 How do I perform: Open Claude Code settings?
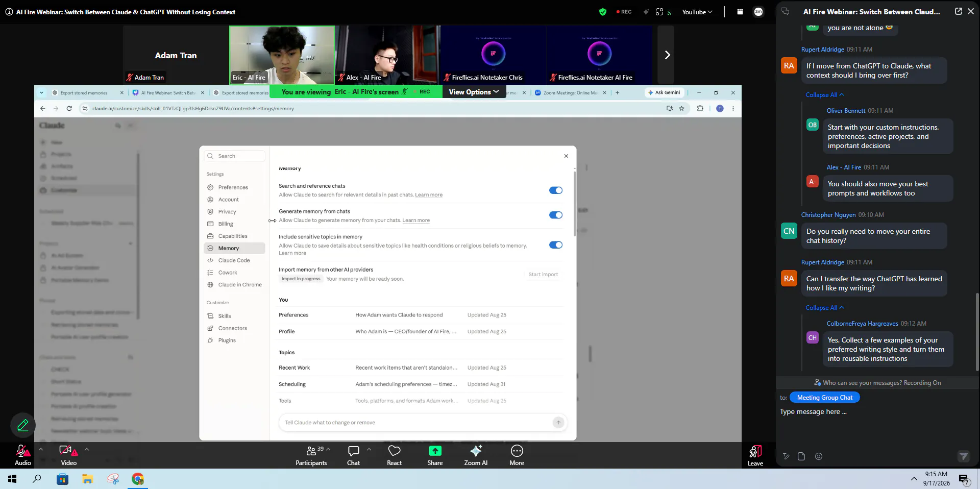234,260
